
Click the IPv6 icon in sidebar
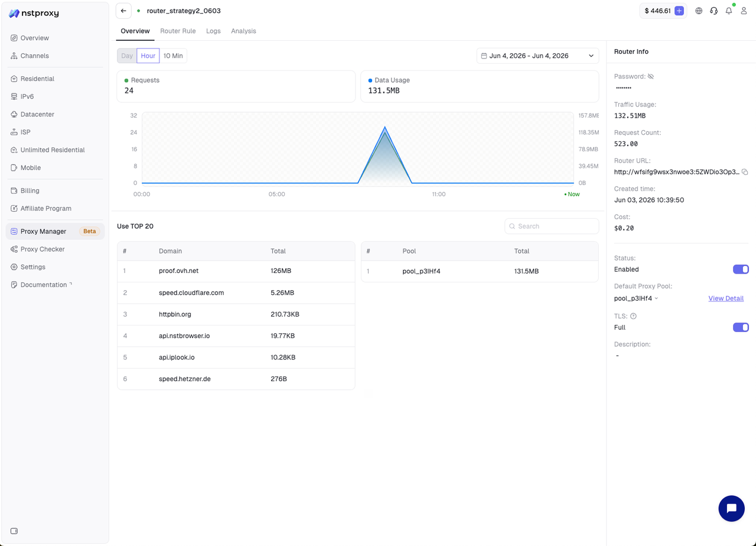point(14,96)
